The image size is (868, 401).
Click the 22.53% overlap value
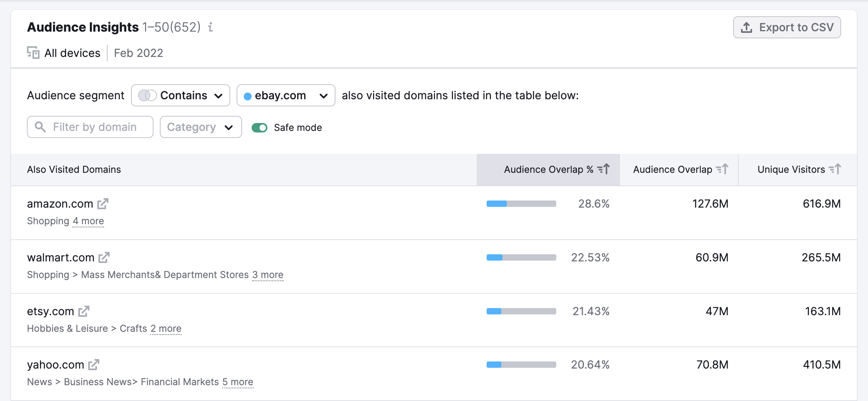click(x=590, y=257)
